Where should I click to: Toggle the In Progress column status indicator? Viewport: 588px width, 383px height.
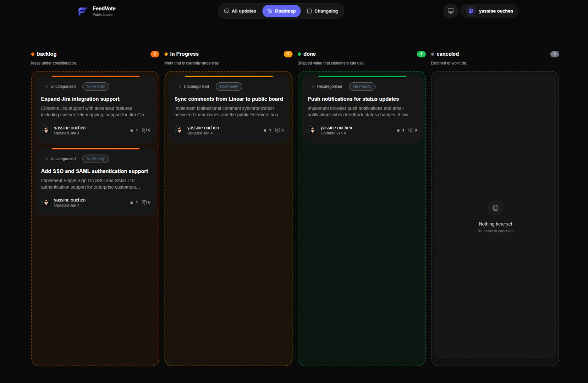tap(166, 54)
